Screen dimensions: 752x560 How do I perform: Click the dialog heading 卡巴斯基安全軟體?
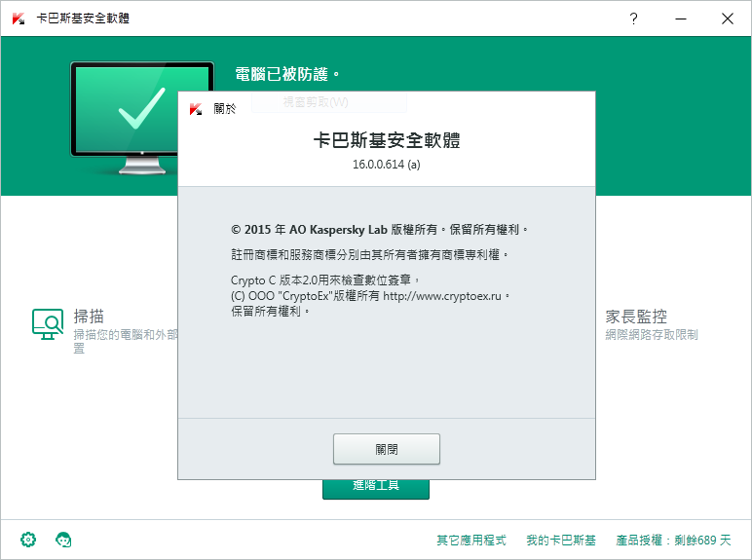coord(387,140)
